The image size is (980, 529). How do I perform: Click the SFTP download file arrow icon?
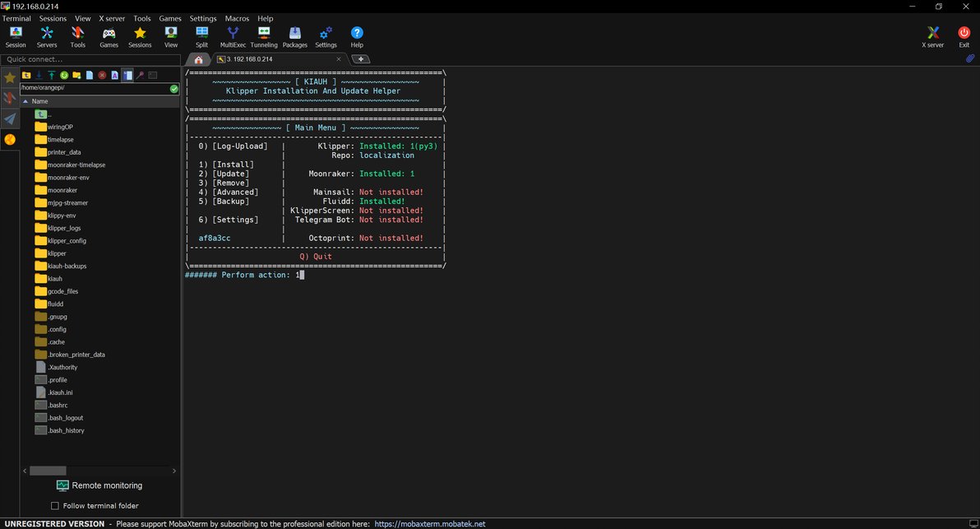[39, 75]
